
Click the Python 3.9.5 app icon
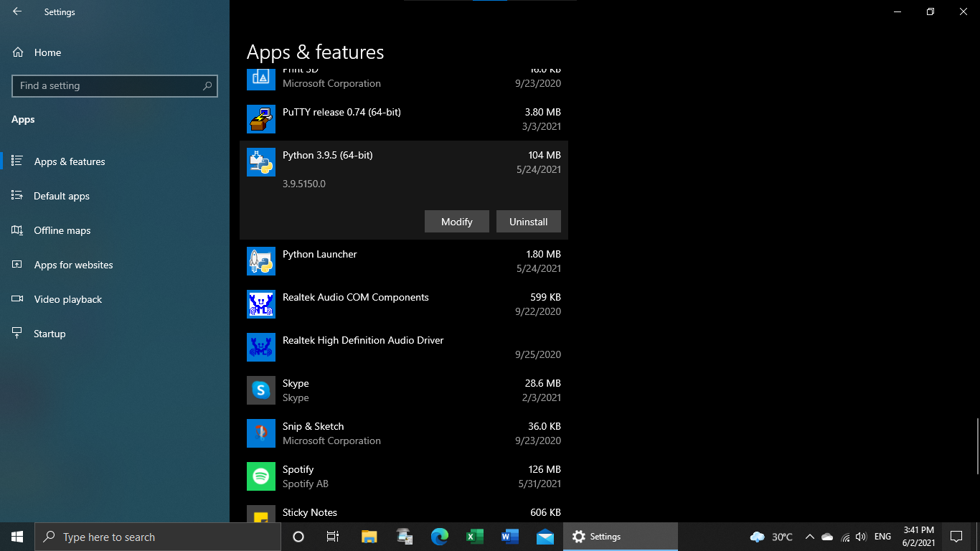(x=260, y=161)
